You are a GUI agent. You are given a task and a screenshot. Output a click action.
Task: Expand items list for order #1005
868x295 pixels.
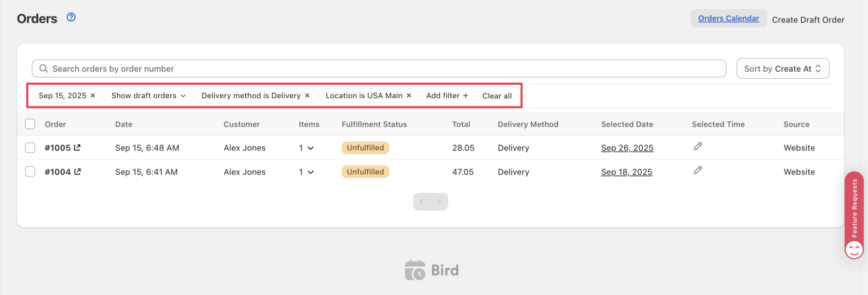[x=310, y=148]
